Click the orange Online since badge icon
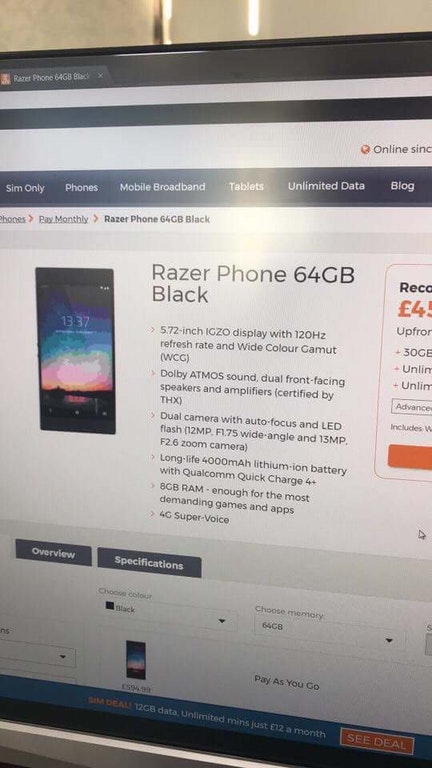 (x=365, y=150)
